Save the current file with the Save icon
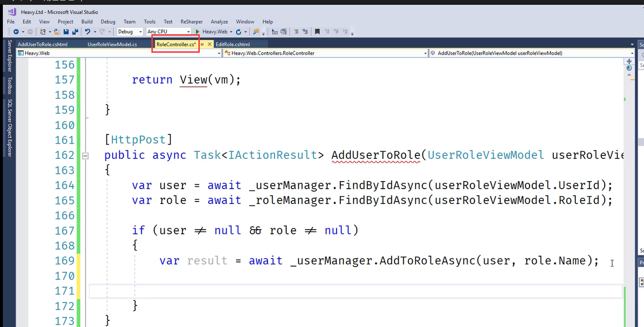 (x=66, y=32)
